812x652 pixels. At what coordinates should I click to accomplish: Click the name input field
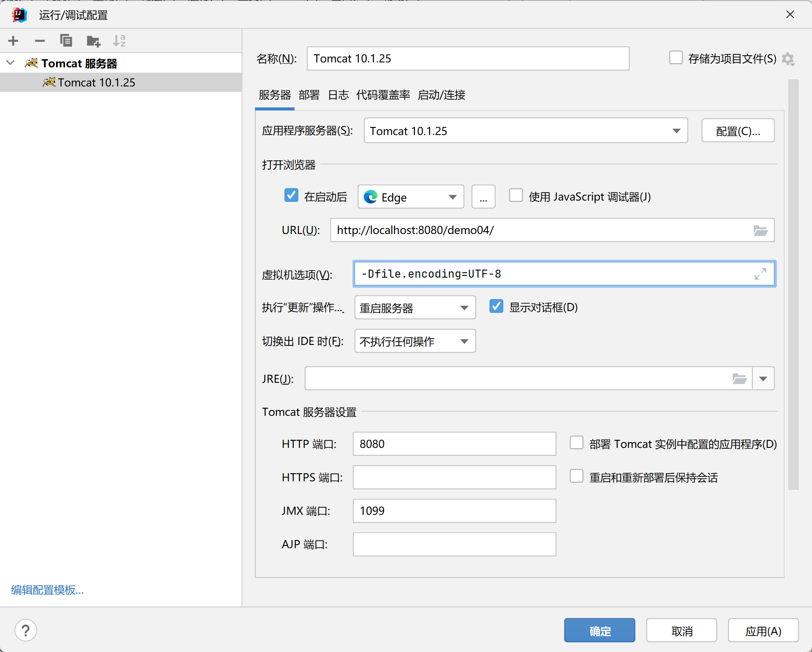(468, 58)
